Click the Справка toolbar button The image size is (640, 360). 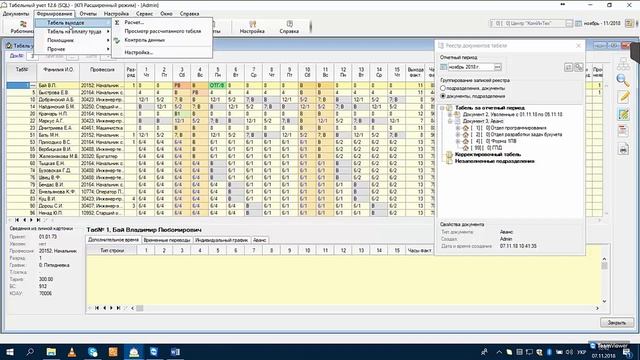tap(289, 27)
